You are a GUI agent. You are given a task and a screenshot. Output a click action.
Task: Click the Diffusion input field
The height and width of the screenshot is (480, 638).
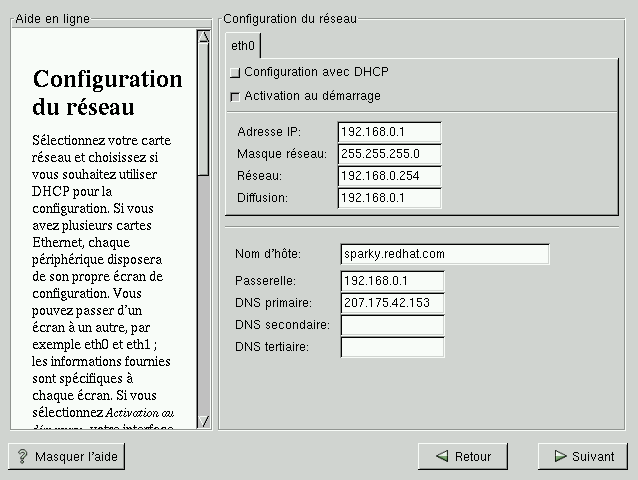(390, 198)
